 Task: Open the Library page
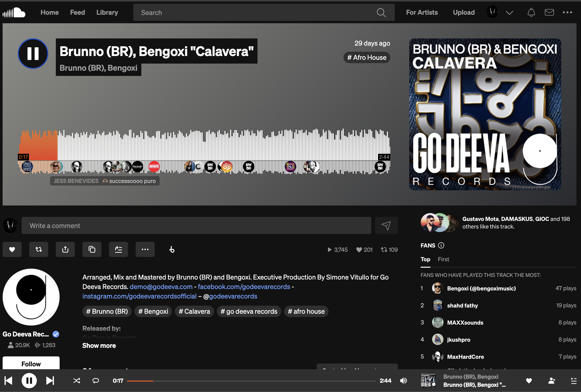pos(107,13)
